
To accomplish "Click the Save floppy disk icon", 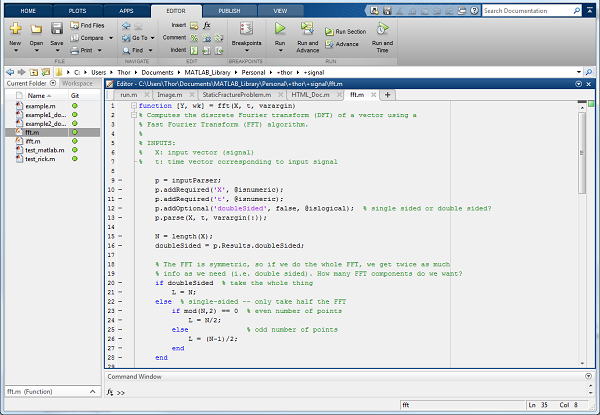I will click(x=57, y=29).
